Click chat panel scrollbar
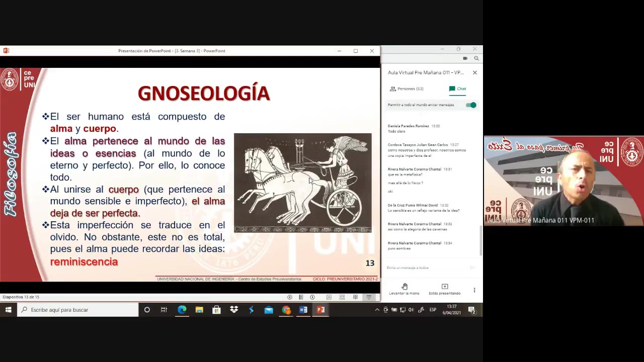Viewport: 644px width, 362px height. pos(480,240)
